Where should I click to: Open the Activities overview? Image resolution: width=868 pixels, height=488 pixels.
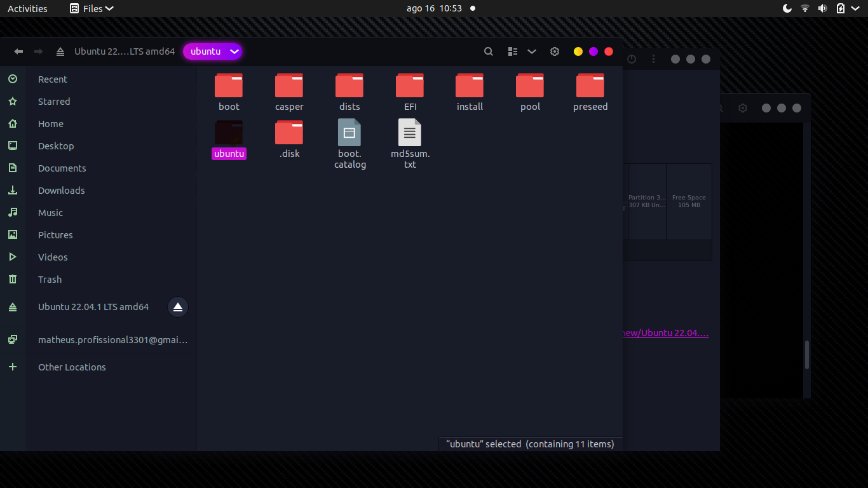27,8
